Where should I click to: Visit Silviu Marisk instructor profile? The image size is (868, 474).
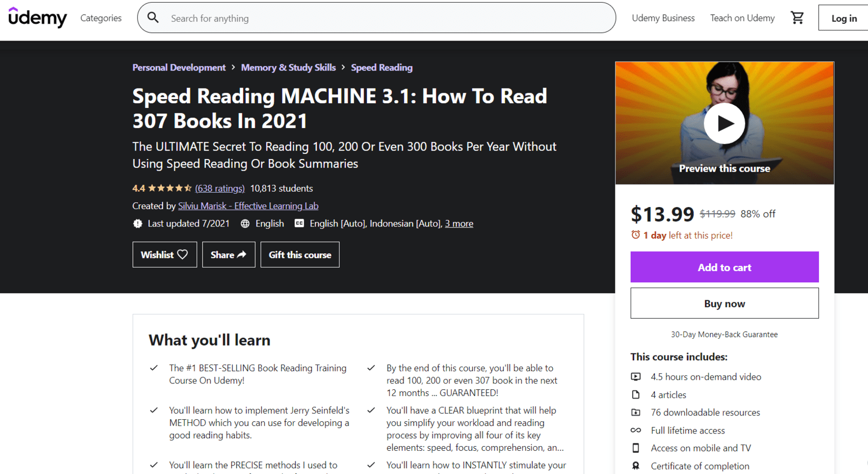point(248,205)
